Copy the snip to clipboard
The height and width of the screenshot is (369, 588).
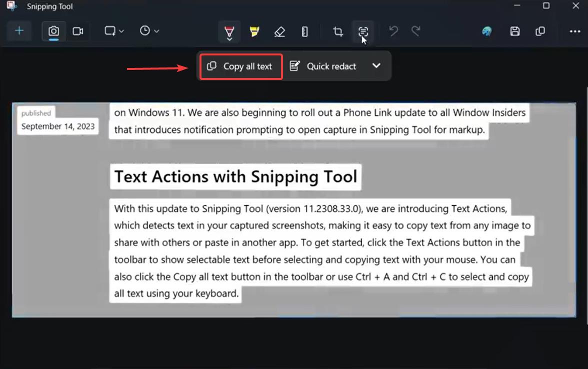[x=540, y=31]
